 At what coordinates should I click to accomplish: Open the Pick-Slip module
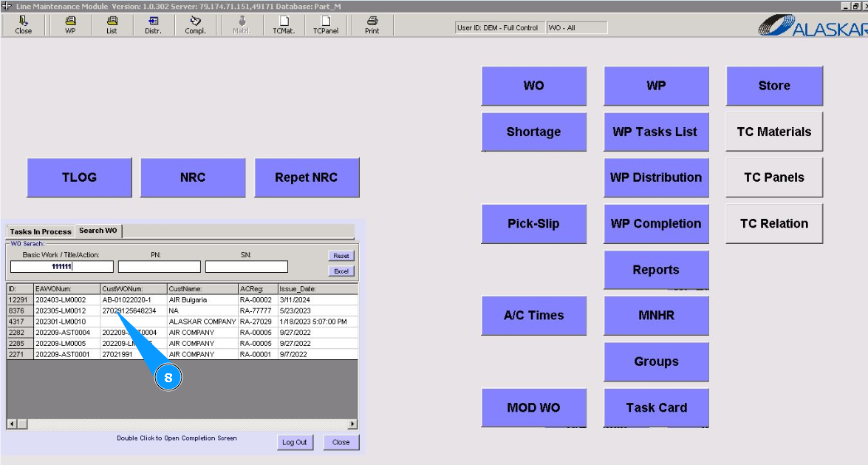(533, 223)
